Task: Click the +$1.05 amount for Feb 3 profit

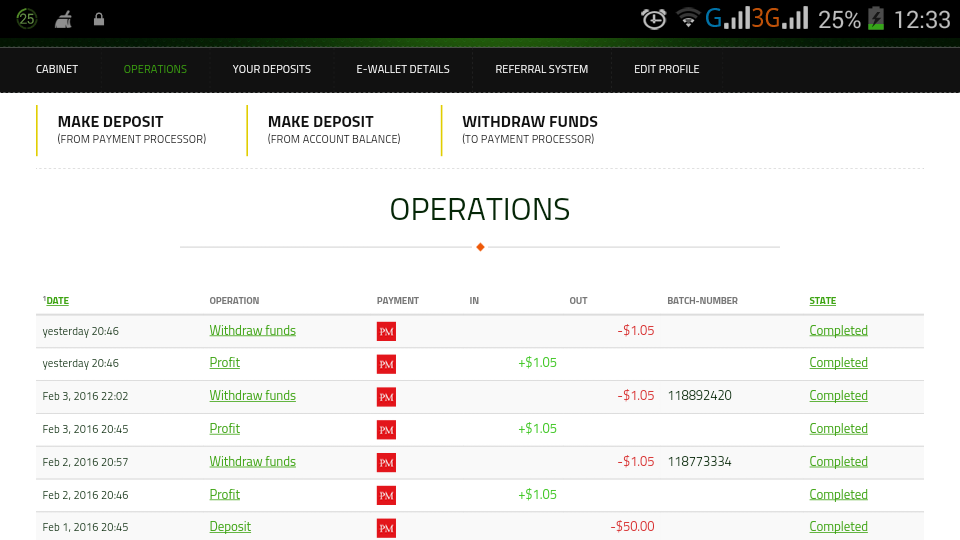Action: pos(537,429)
